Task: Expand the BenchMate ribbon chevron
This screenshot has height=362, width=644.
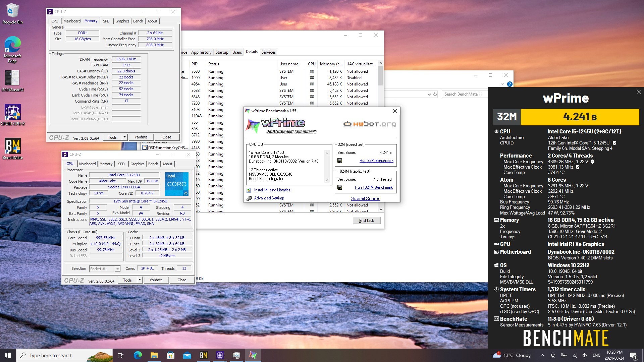Action: click(502, 84)
